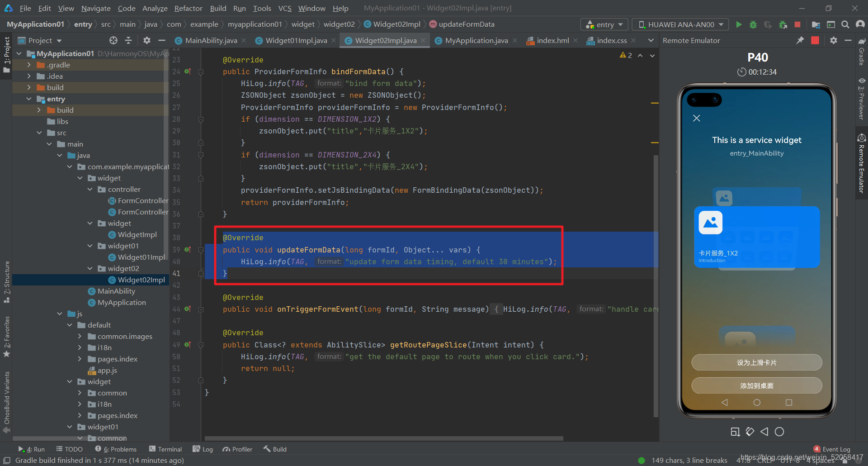Toggle the Remote Emulator stripe button

click(862, 163)
